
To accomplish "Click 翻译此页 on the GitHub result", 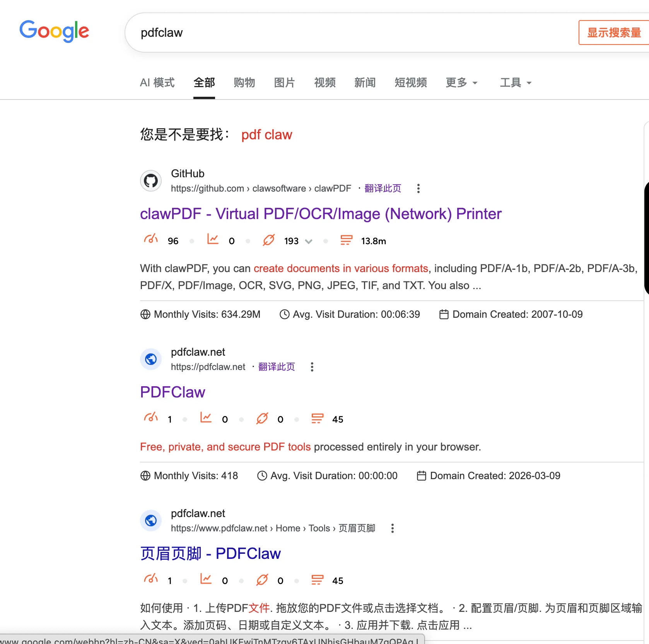I will [x=383, y=188].
